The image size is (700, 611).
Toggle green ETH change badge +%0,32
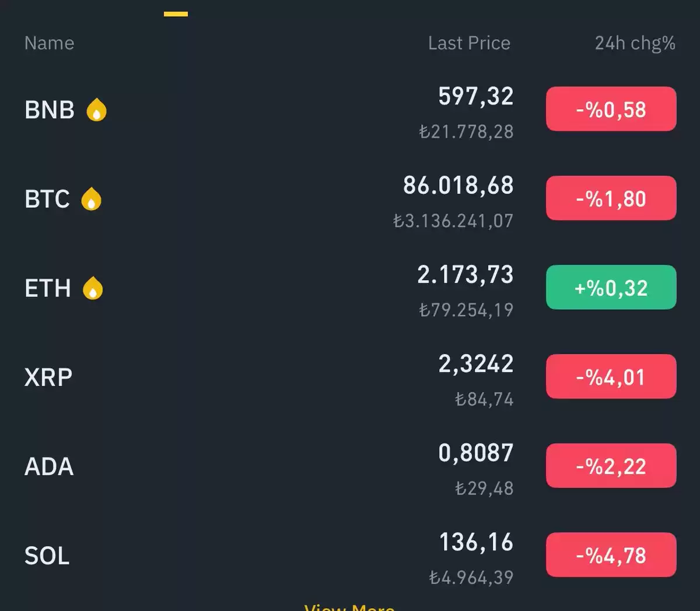tap(611, 288)
